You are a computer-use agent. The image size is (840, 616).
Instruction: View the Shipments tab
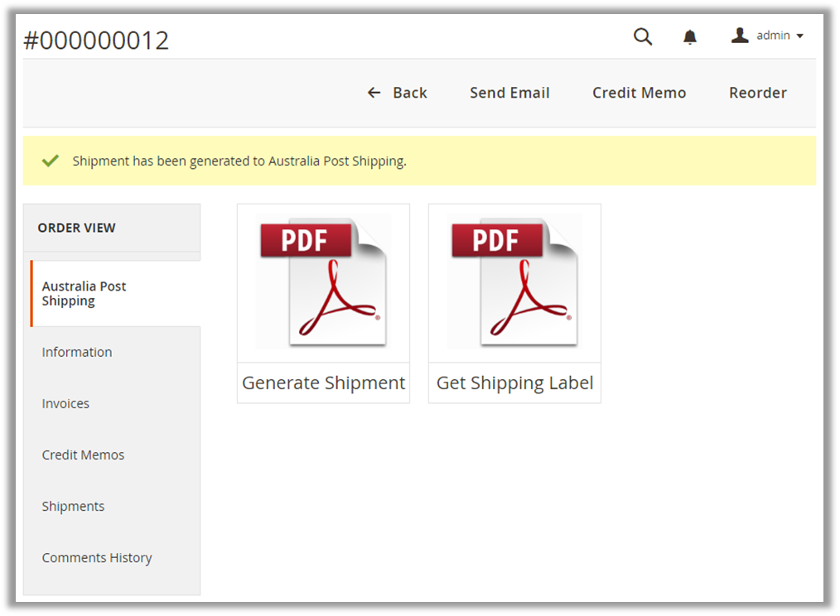tap(73, 506)
